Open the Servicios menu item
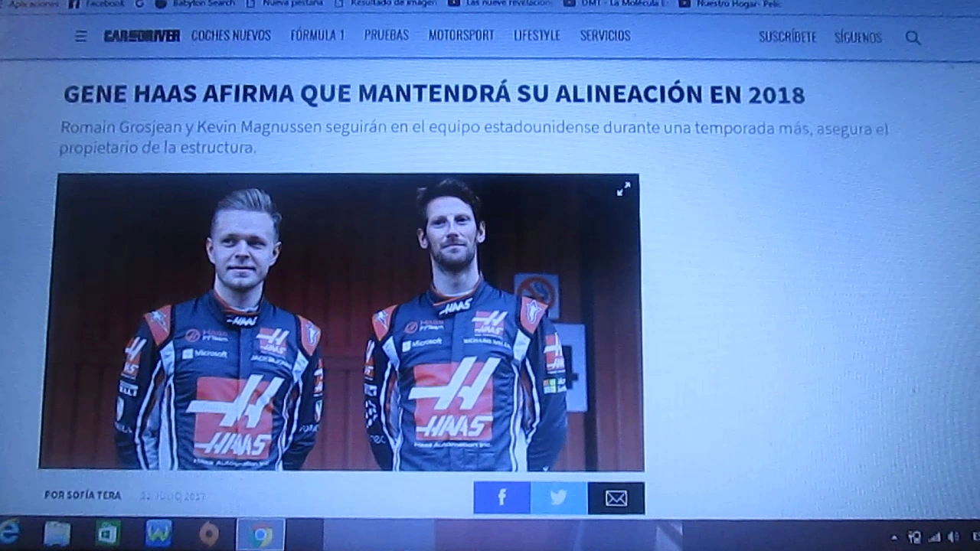 pyautogui.click(x=605, y=35)
